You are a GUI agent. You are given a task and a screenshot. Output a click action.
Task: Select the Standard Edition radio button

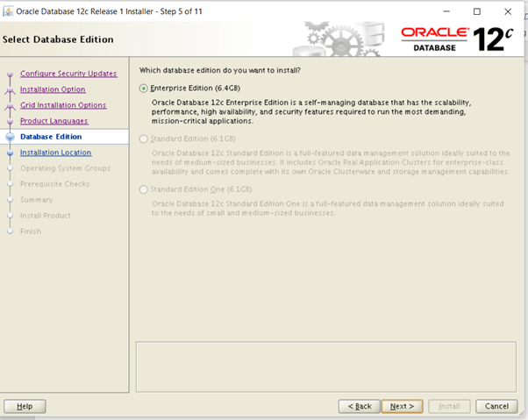point(145,139)
